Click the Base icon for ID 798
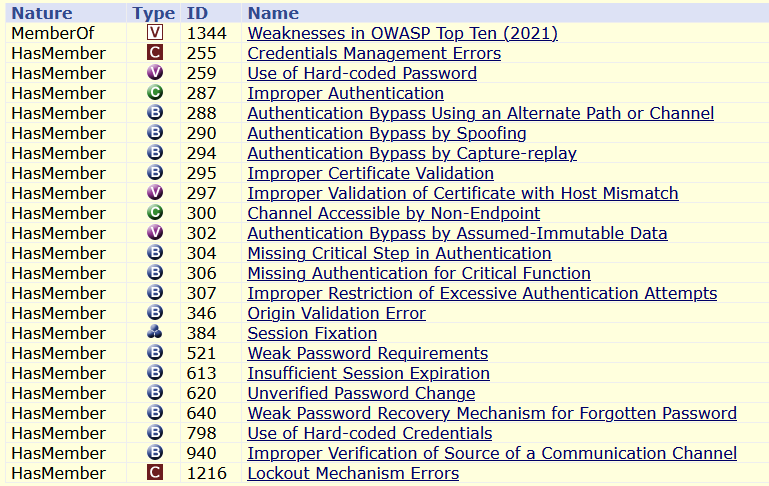The height and width of the screenshot is (486, 769). click(x=154, y=433)
